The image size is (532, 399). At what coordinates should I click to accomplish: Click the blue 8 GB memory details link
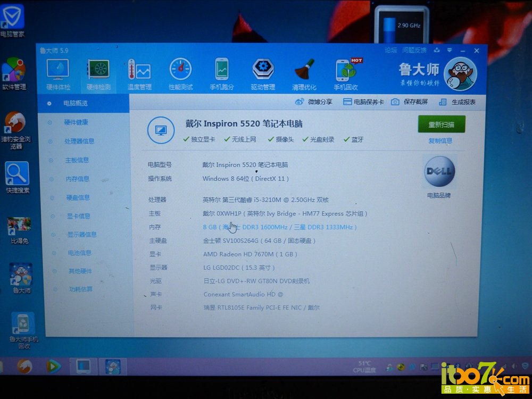(x=280, y=227)
